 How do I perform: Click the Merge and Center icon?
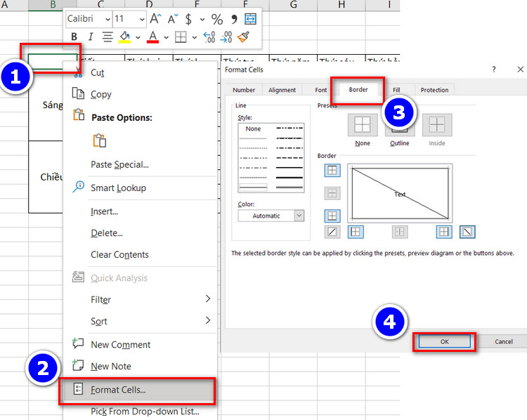point(250,19)
